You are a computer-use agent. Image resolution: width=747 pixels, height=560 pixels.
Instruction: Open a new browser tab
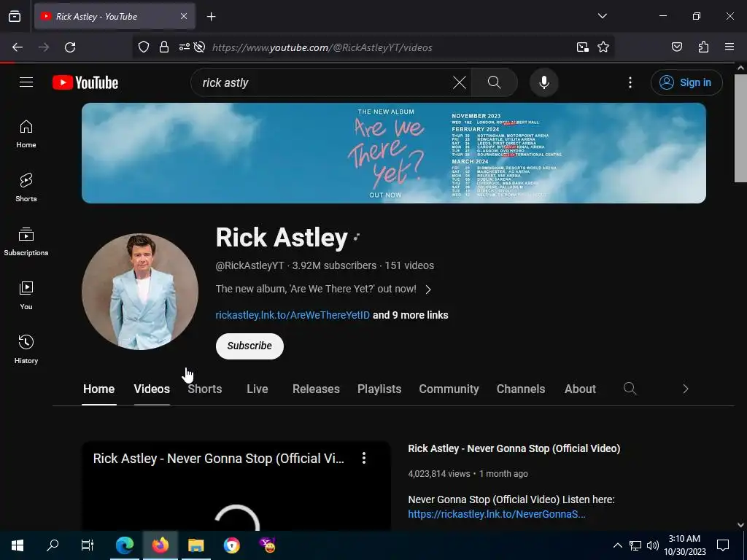coord(211,17)
